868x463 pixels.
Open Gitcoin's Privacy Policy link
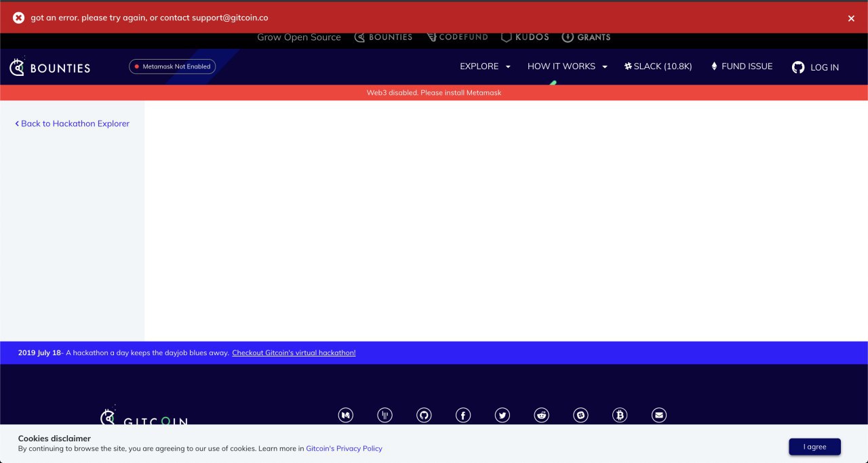click(344, 449)
